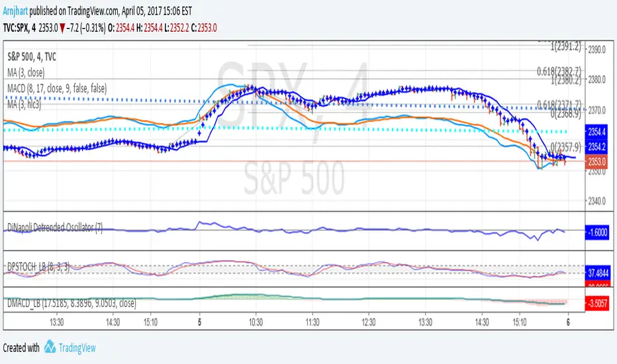The height and width of the screenshot is (364, 617).
Task: Click the red 2353.0 current price tag
Action: (598, 161)
